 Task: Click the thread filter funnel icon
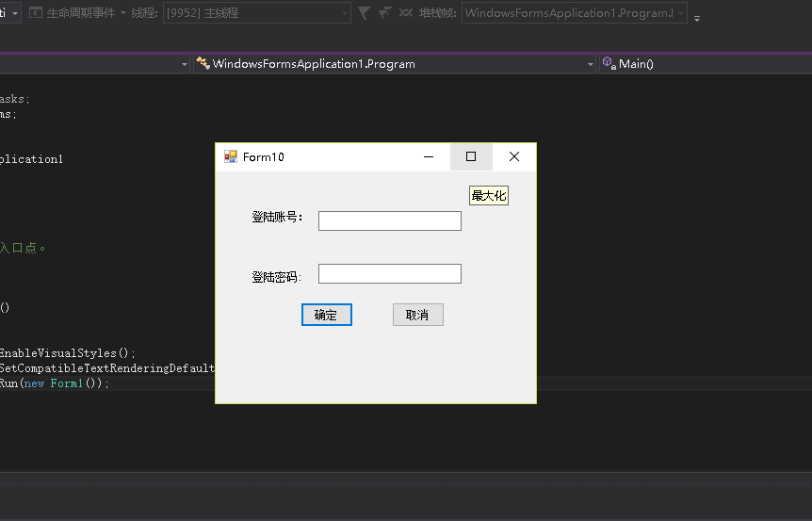pos(364,13)
